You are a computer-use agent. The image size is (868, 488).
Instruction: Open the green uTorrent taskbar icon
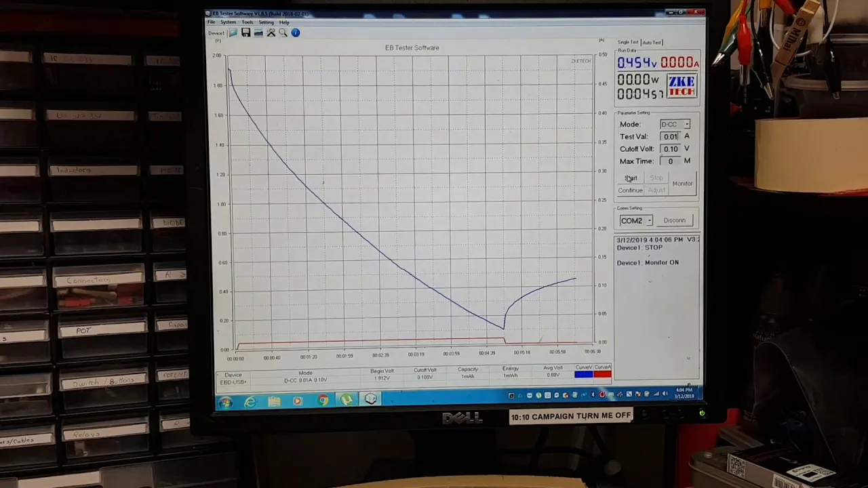pos(347,401)
